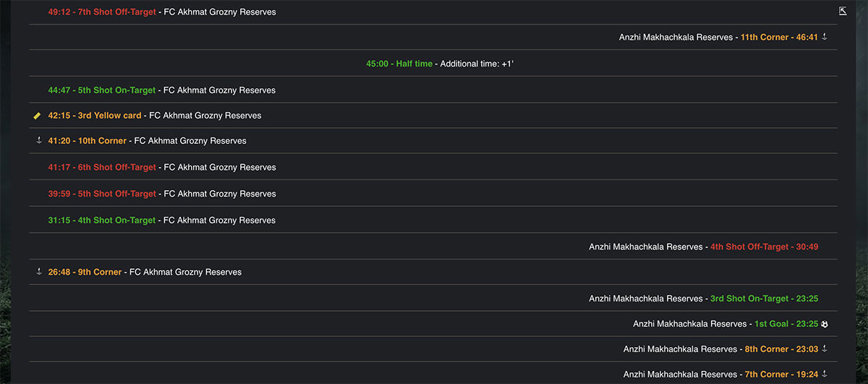Click the 1st Goal 23:25 event text
This screenshot has width=868, height=384.
pyautogui.click(x=786, y=324)
